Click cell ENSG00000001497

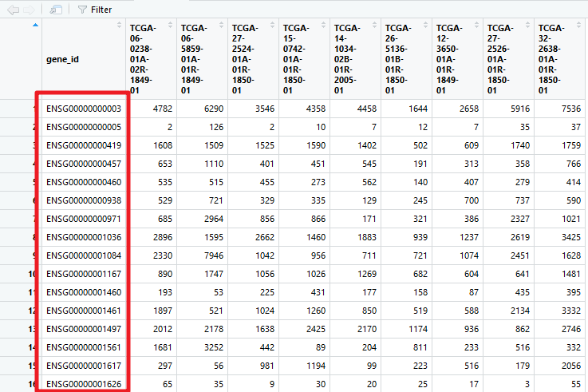[84, 330]
